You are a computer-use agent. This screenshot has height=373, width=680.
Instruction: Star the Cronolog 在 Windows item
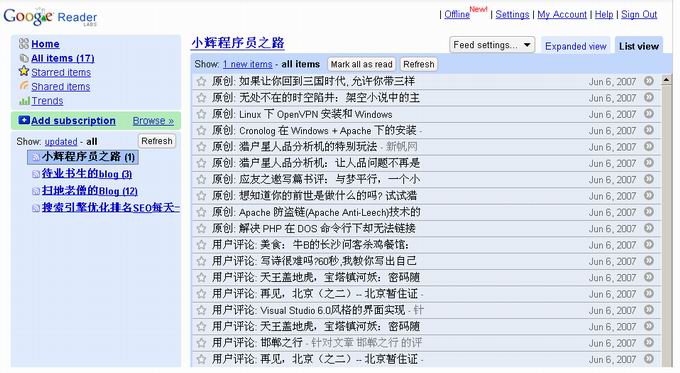coord(201,131)
